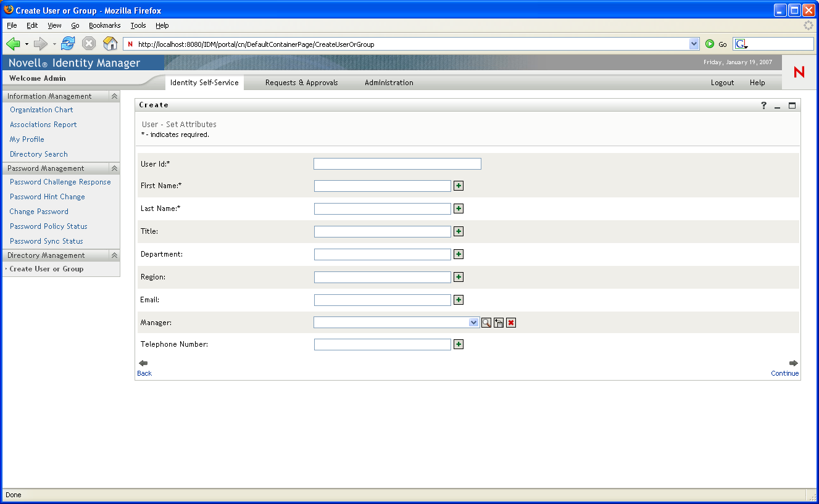Focus the Email input field

point(383,300)
